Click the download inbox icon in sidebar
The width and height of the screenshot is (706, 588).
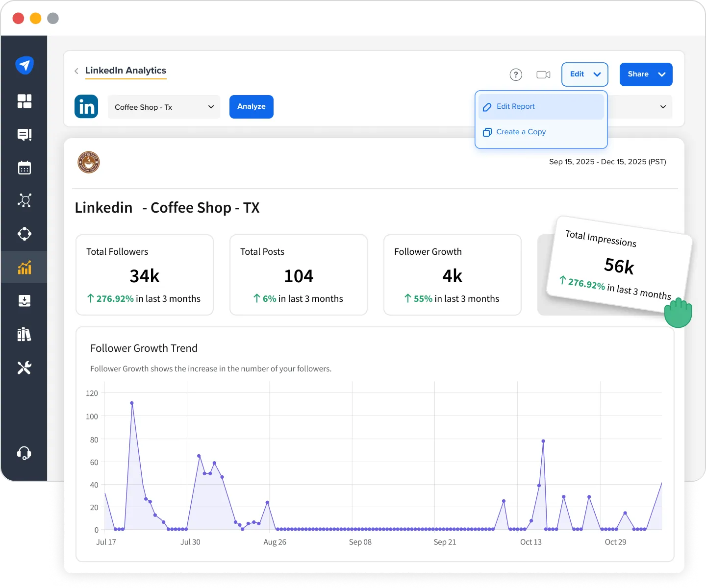pyautogui.click(x=24, y=301)
